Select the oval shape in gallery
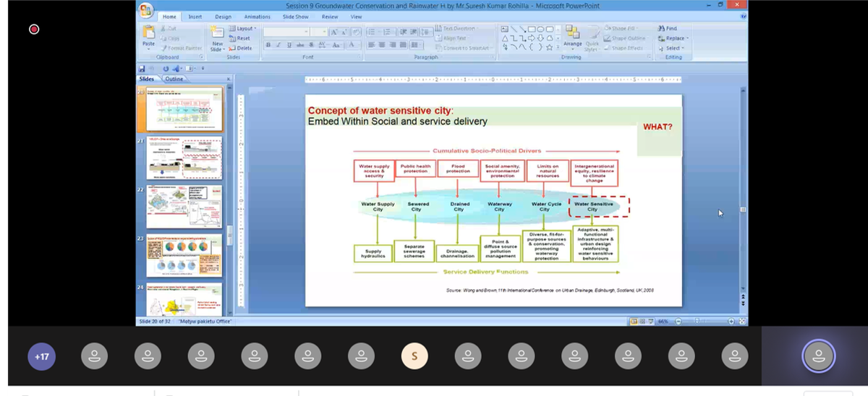This screenshot has height=396, width=868. (540, 29)
